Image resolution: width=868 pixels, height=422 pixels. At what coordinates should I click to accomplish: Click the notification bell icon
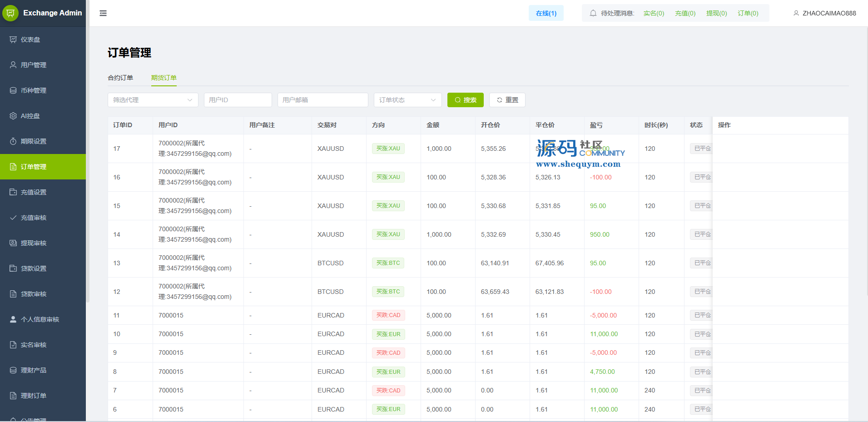(593, 13)
